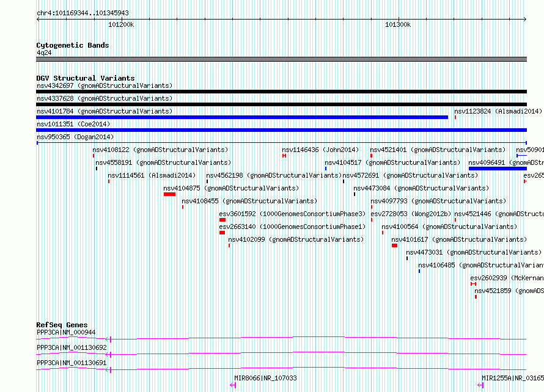Open esv3601592 1000Genomes Phase3 label
This screenshot has width=544, height=392.
coord(292,214)
